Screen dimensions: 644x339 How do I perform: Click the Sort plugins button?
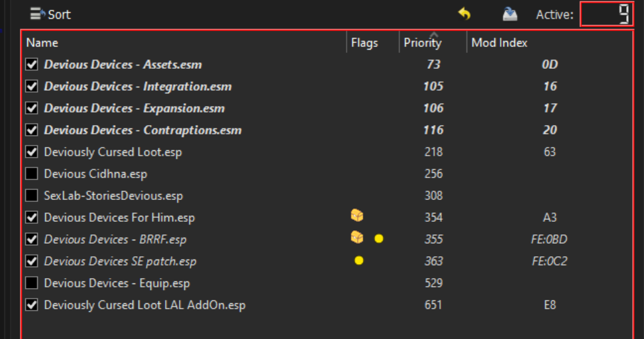[x=50, y=15]
